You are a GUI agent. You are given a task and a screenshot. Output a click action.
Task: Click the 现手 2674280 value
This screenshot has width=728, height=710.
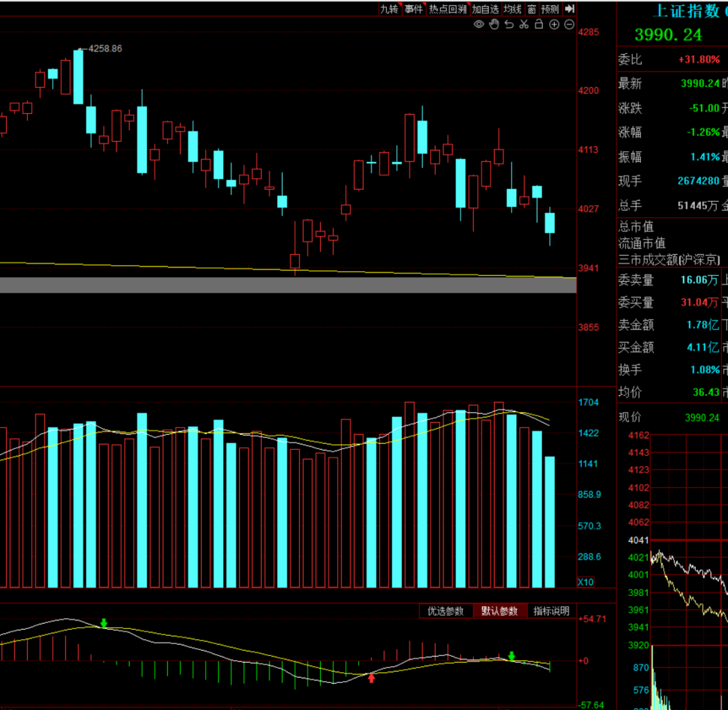coord(698,181)
